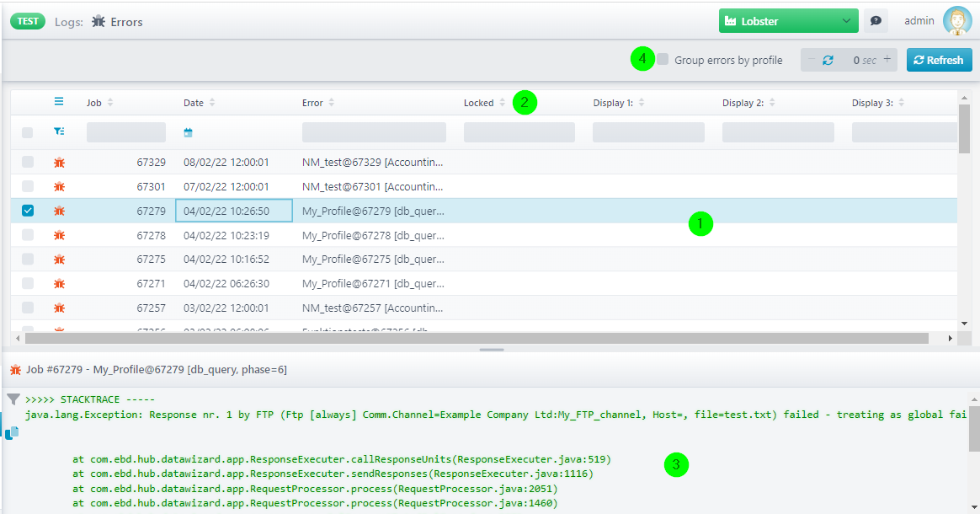Click the Refresh button

click(940, 60)
